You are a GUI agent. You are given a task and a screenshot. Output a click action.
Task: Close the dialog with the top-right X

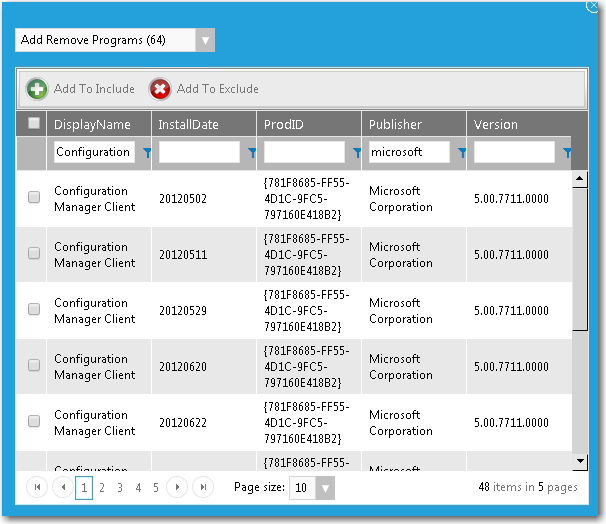[x=592, y=5]
